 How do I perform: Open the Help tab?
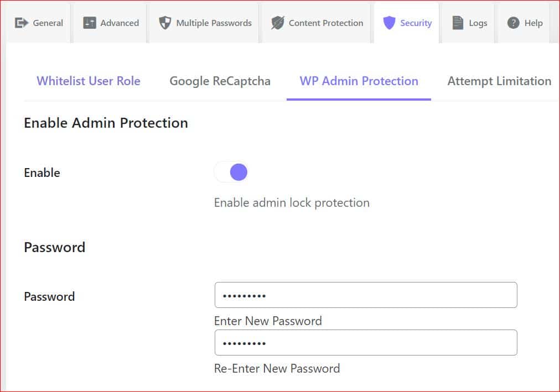pyautogui.click(x=523, y=22)
